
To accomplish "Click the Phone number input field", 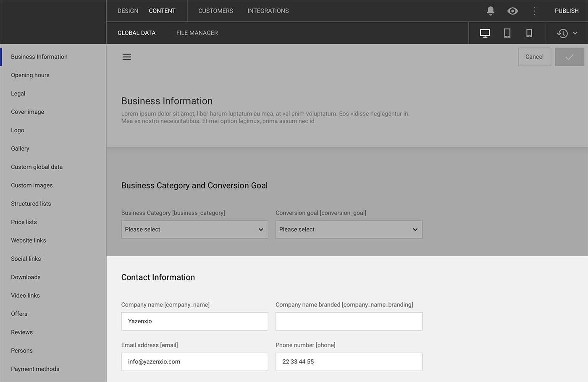I will 349,362.
